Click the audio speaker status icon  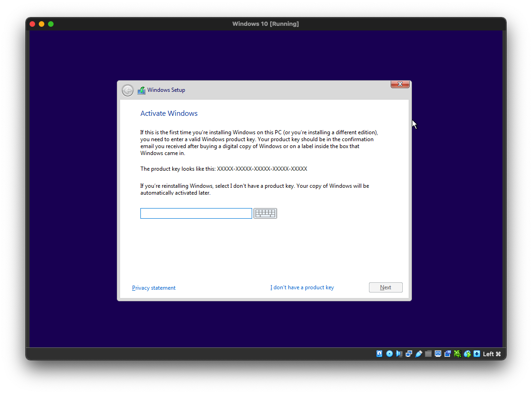pyautogui.click(x=399, y=354)
